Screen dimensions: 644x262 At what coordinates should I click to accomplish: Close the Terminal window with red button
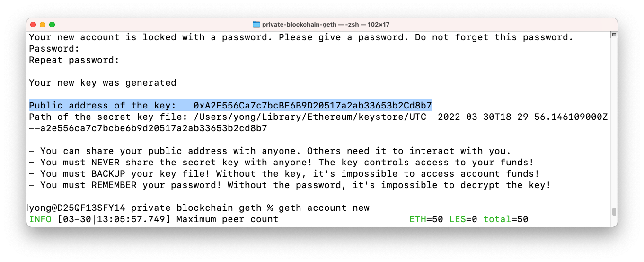(33, 25)
